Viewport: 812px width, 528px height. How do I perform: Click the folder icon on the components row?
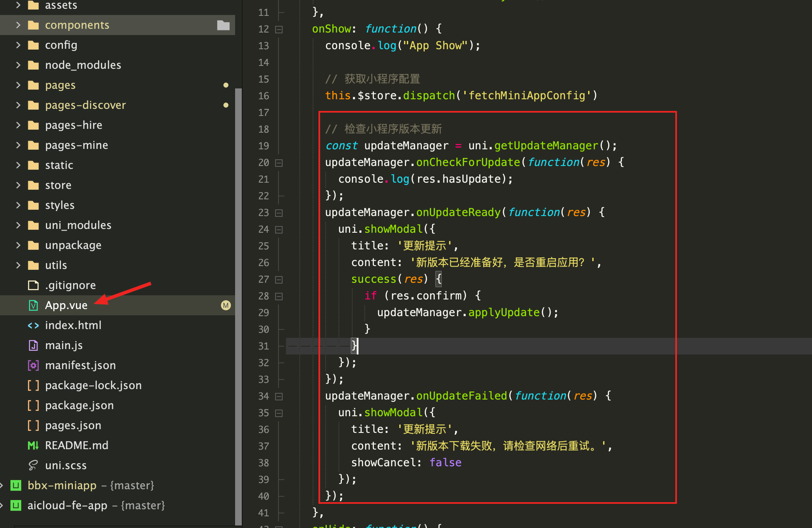223,25
